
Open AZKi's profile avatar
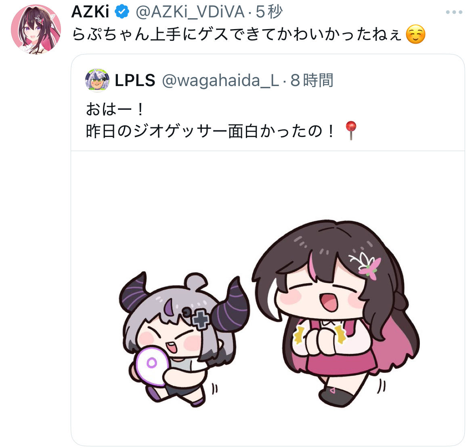(x=36, y=29)
